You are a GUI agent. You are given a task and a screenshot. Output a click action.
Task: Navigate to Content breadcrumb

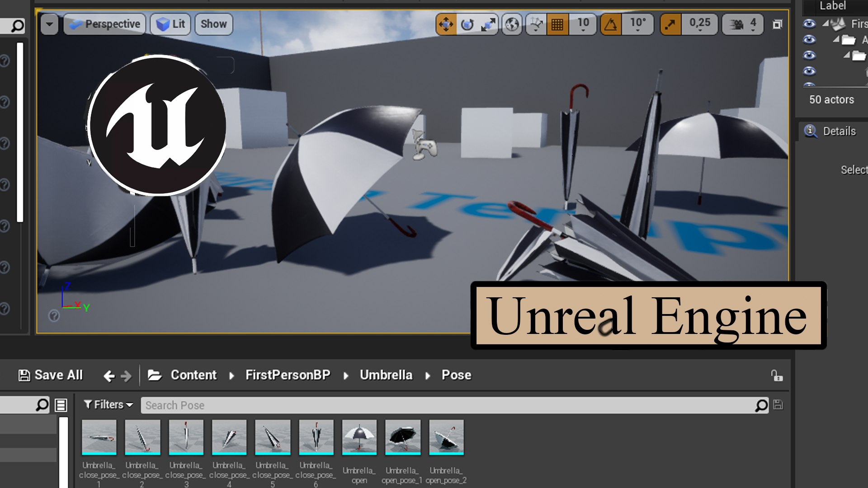[193, 375]
